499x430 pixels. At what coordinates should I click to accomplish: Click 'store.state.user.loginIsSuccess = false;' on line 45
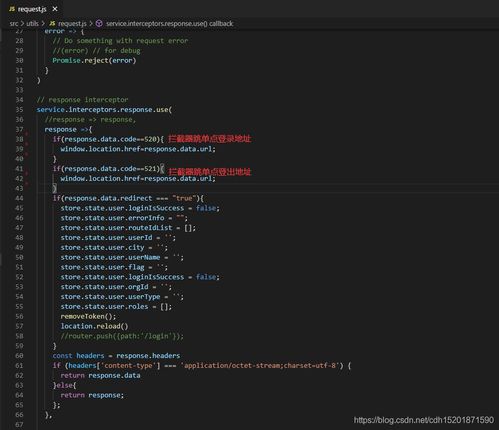click(x=140, y=208)
